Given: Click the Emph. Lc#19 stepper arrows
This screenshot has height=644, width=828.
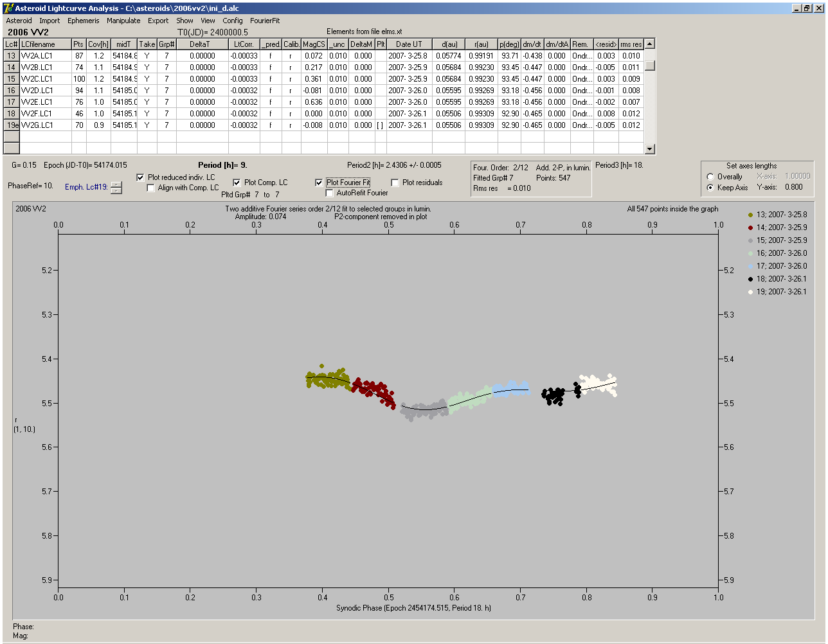Looking at the screenshot, I should pyautogui.click(x=116, y=188).
